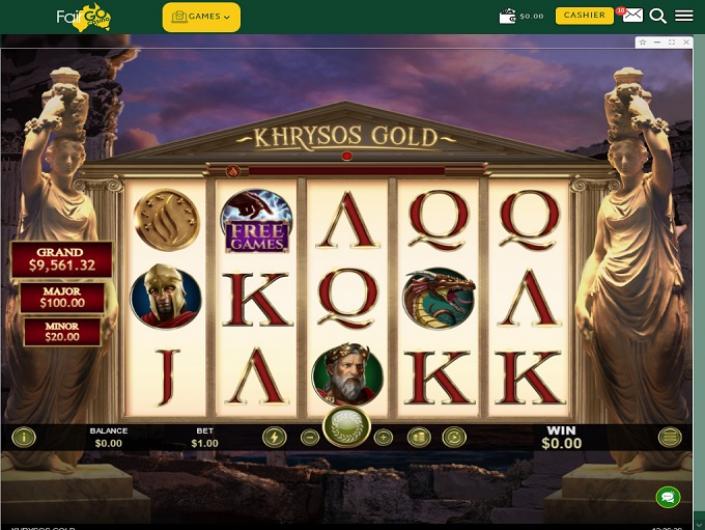Open the Cashier page
This screenshot has width=705, height=530.
click(585, 15)
